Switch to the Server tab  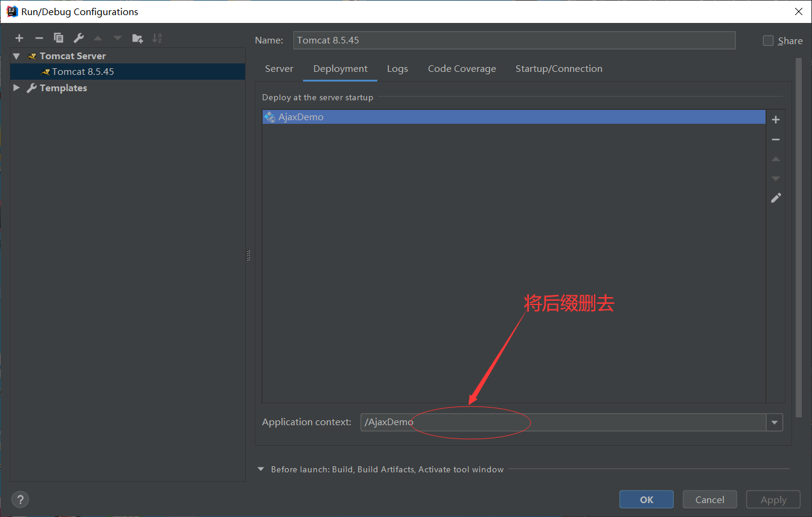pos(279,69)
